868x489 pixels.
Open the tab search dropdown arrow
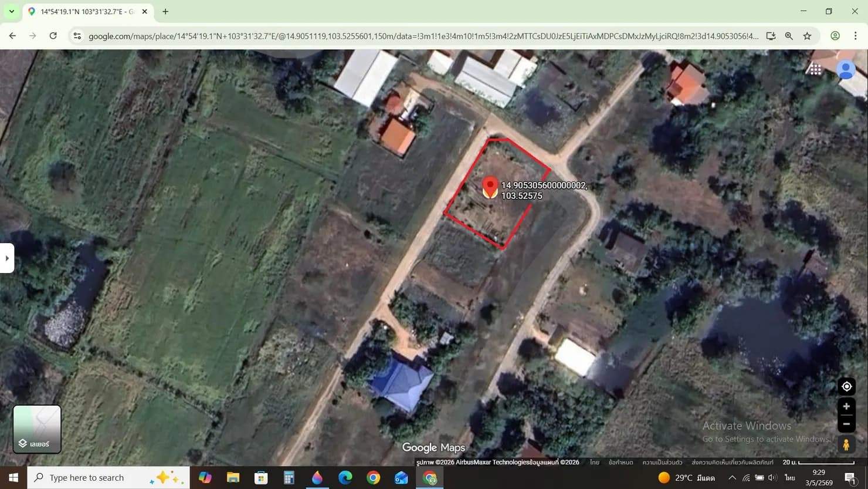[11, 11]
